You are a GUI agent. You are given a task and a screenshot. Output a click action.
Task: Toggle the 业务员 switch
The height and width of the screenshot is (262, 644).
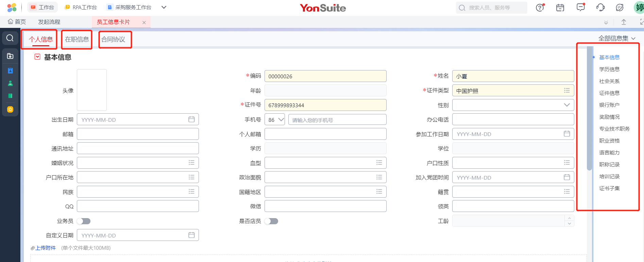[84, 221]
